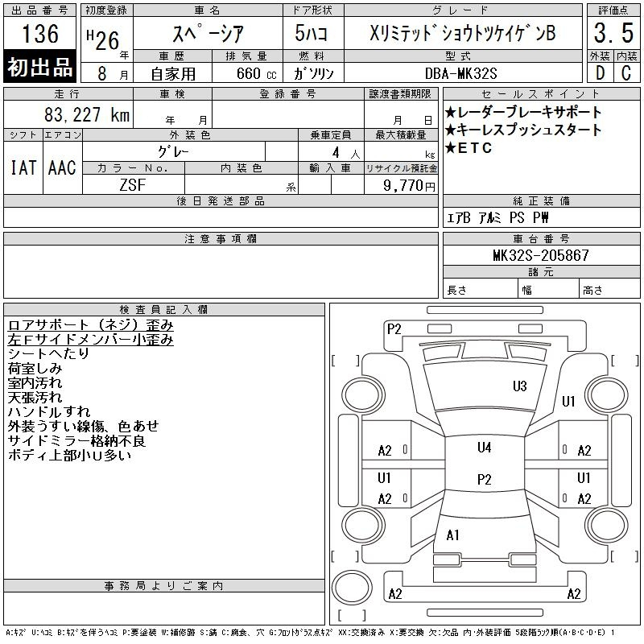Image resolution: width=644 pixels, height=644 pixels.
Task: Click the note ボディ上部小U多い
Action: [69, 455]
